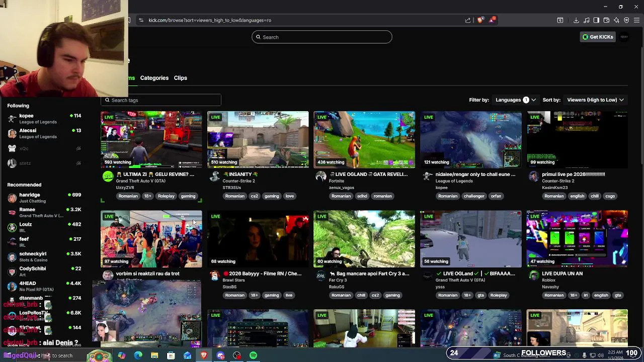644x362 pixels.
Task: Open Discord from the taskbar
Action: point(220,355)
